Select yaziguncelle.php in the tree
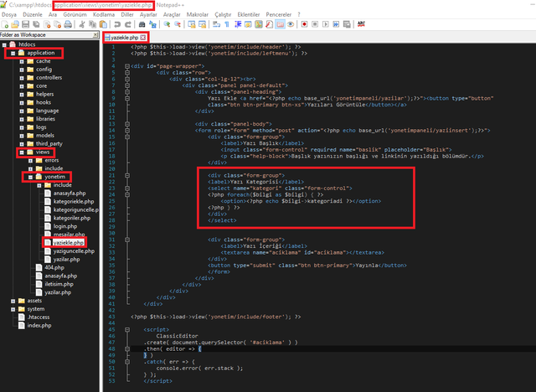The height and width of the screenshot is (392, 536). 74,251
